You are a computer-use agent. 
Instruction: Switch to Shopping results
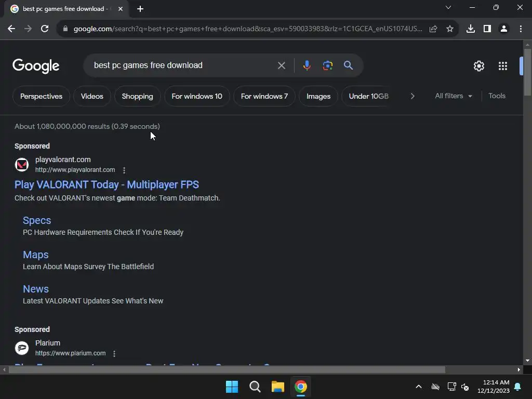(x=137, y=96)
